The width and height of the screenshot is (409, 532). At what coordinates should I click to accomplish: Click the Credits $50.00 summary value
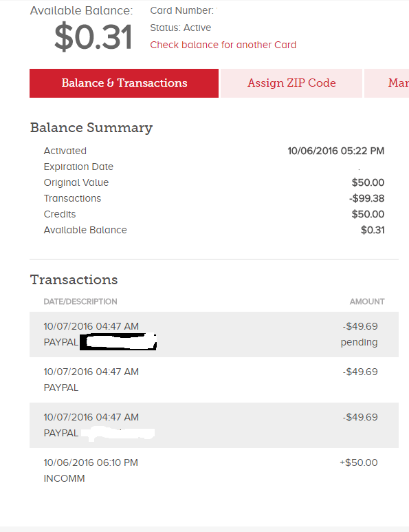point(368,214)
